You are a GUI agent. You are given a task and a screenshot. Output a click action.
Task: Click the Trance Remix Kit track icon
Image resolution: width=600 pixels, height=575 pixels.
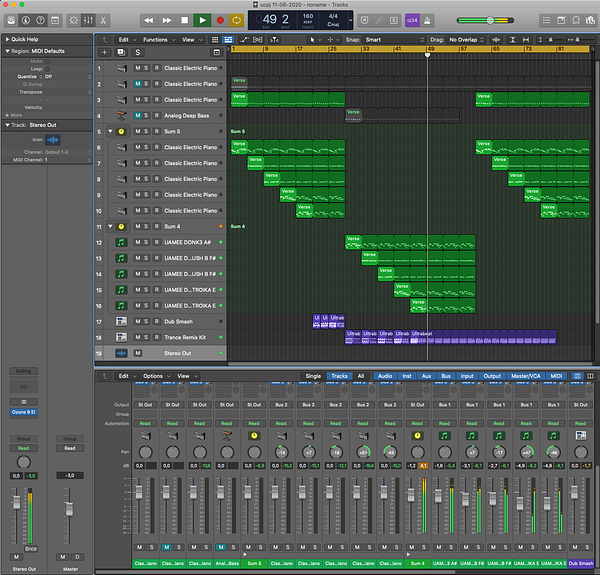[121, 337]
